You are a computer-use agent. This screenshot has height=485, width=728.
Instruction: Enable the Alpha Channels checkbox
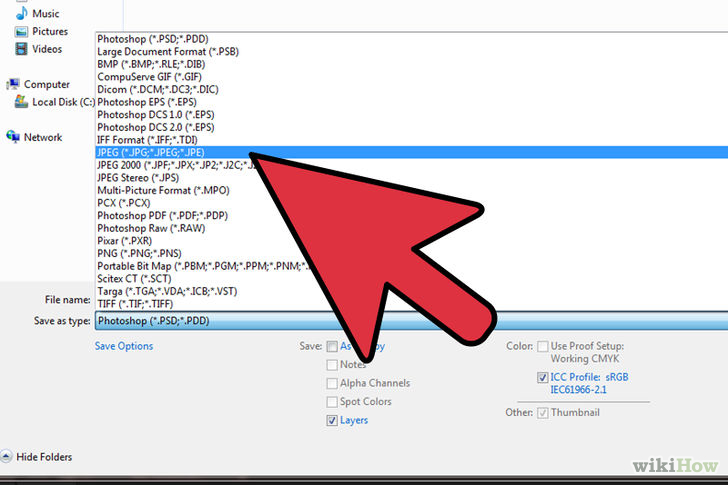coord(332,383)
